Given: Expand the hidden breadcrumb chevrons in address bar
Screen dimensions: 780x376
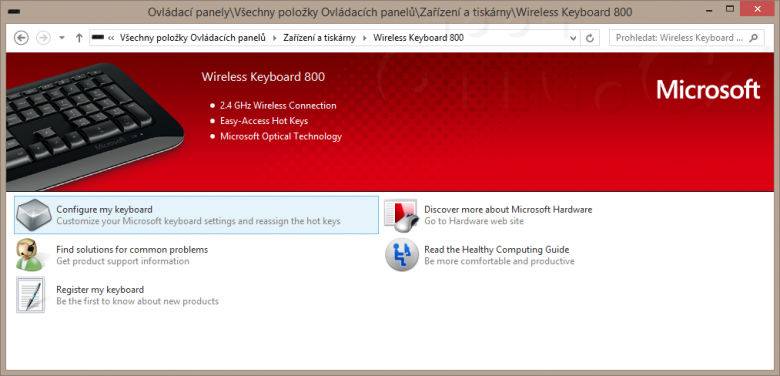Looking at the screenshot, I should (111, 38).
